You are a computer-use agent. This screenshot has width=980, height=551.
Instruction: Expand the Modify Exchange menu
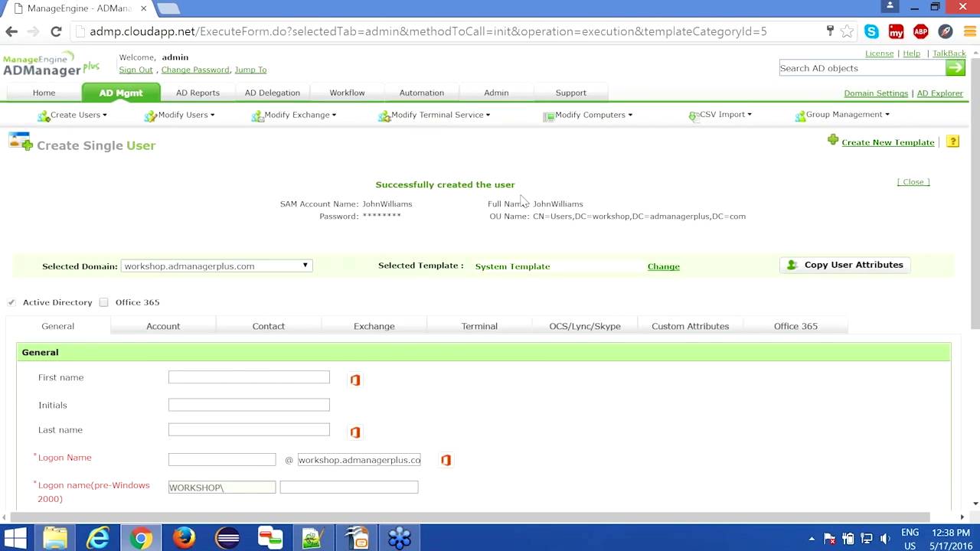294,115
